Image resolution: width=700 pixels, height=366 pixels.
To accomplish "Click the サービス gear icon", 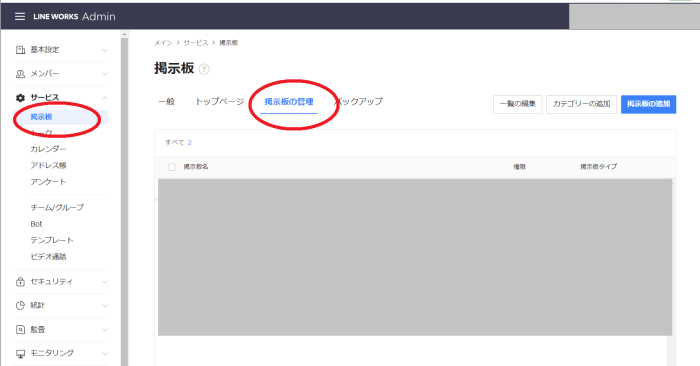I will click(x=20, y=98).
